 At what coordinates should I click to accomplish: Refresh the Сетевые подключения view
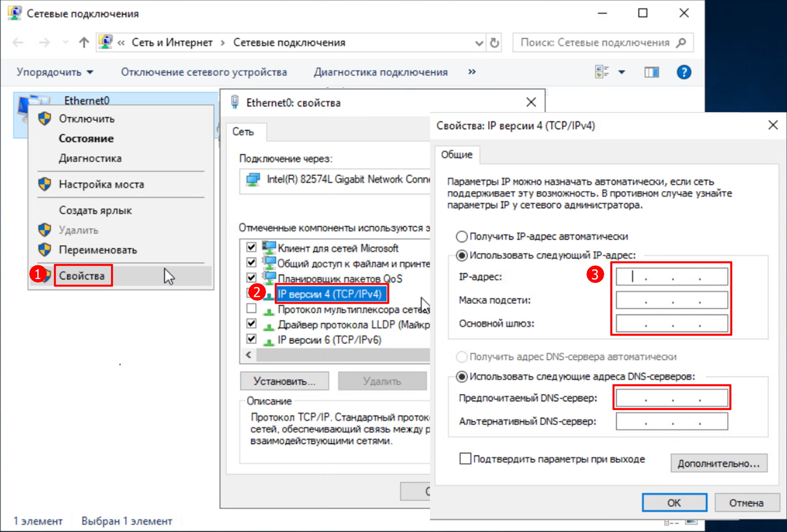click(494, 43)
